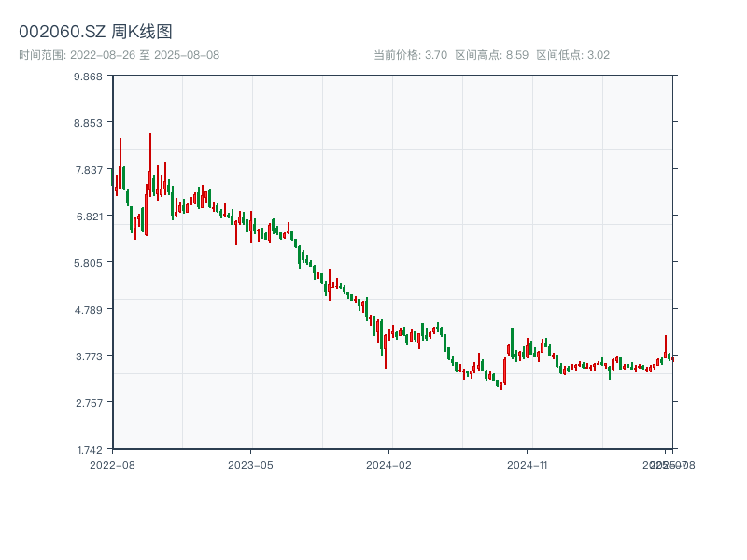Viewport: 747px width, 560px height.
Task: Click the 区间高点 8.59 label
Action: (x=492, y=55)
